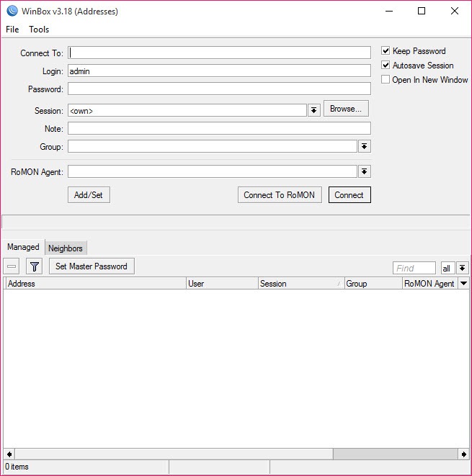Click the WinBox logo icon in title bar
Screen dimensions: 472x476
click(x=12, y=11)
